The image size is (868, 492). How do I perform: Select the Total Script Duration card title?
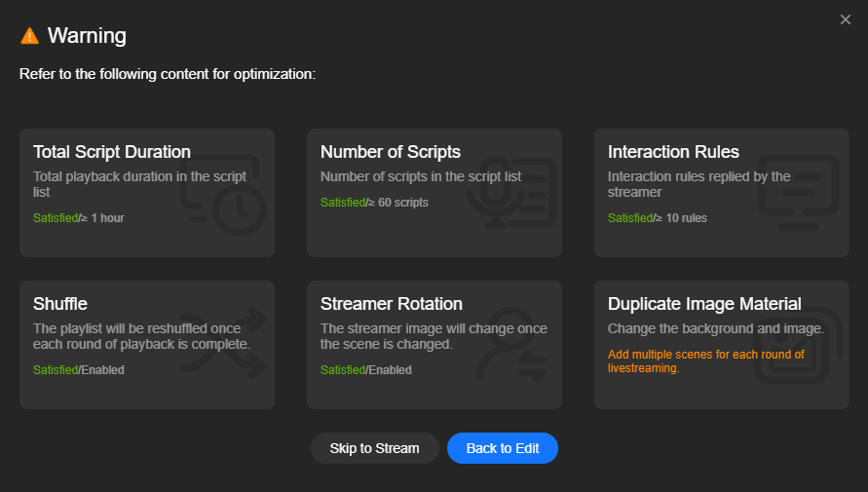[x=112, y=152]
